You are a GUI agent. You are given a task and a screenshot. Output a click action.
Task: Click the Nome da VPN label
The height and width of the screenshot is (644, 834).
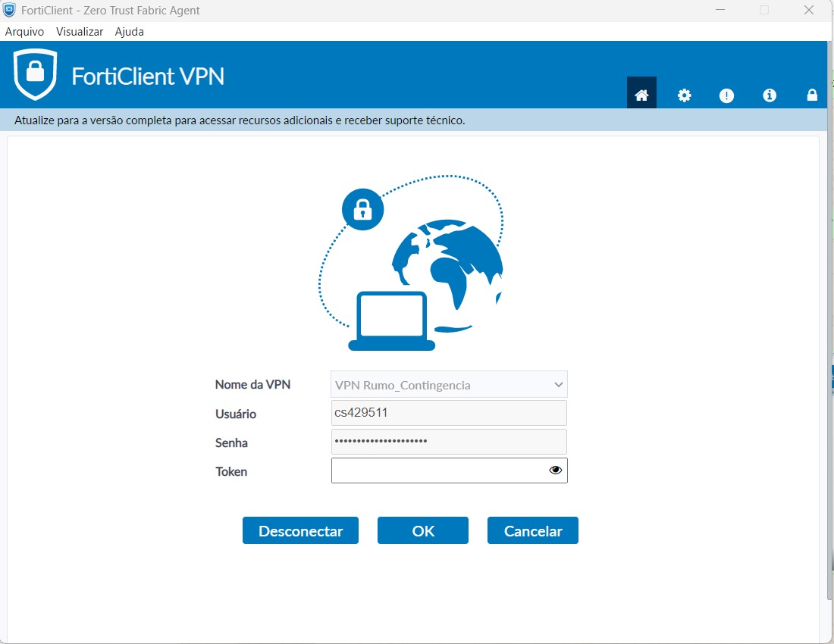(252, 385)
